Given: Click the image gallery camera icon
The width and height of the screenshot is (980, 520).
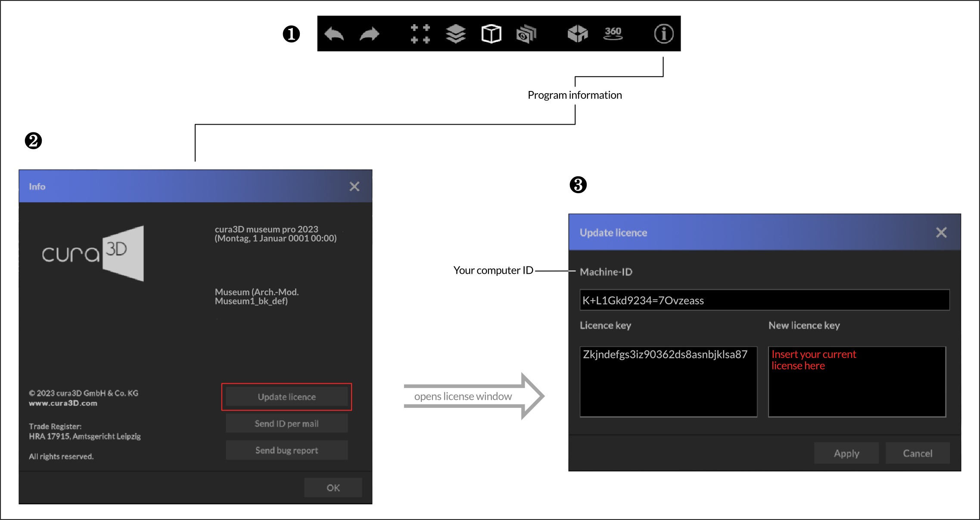Looking at the screenshot, I should point(526,34).
